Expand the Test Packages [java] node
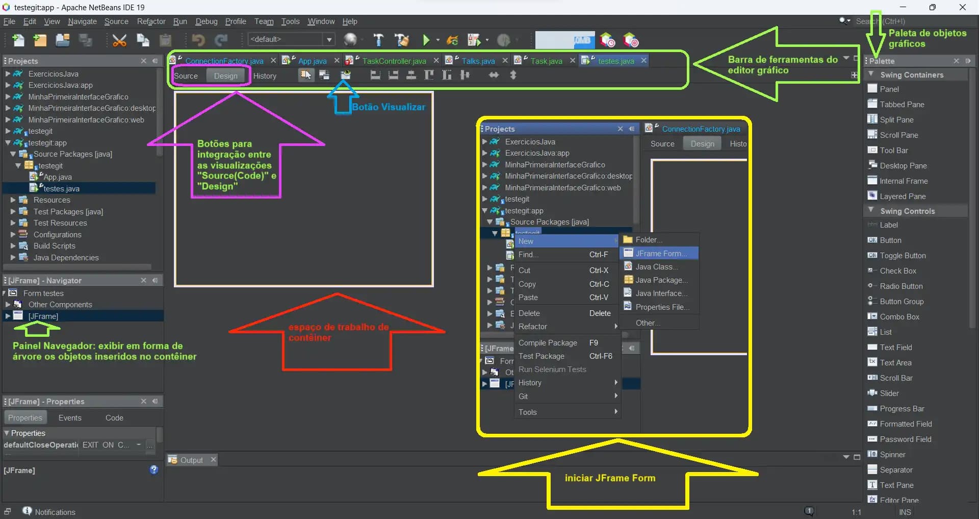Viewport: 980px width, 519px height. [13, 211]
